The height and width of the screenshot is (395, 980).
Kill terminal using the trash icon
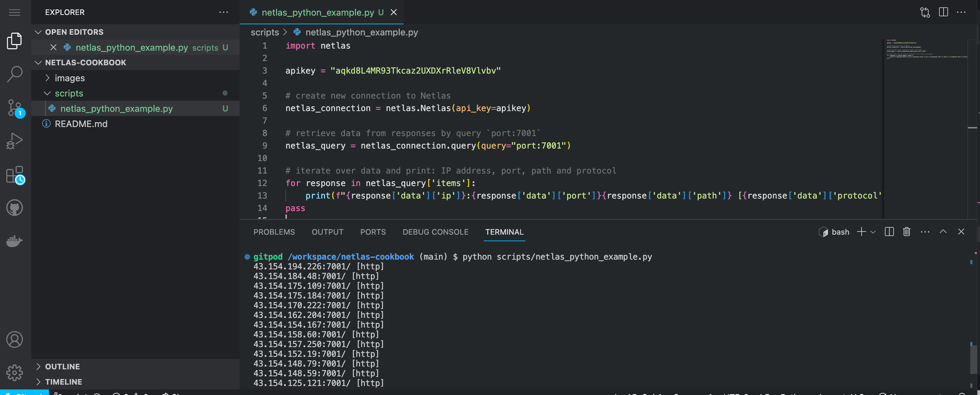(906, 232)
